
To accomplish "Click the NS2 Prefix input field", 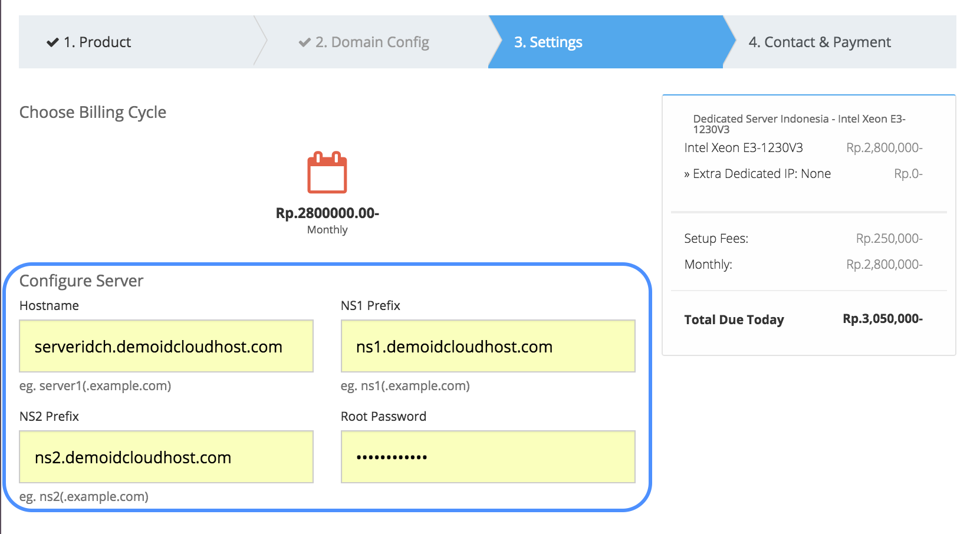I will pyautogui.click(x=166, y=457).
